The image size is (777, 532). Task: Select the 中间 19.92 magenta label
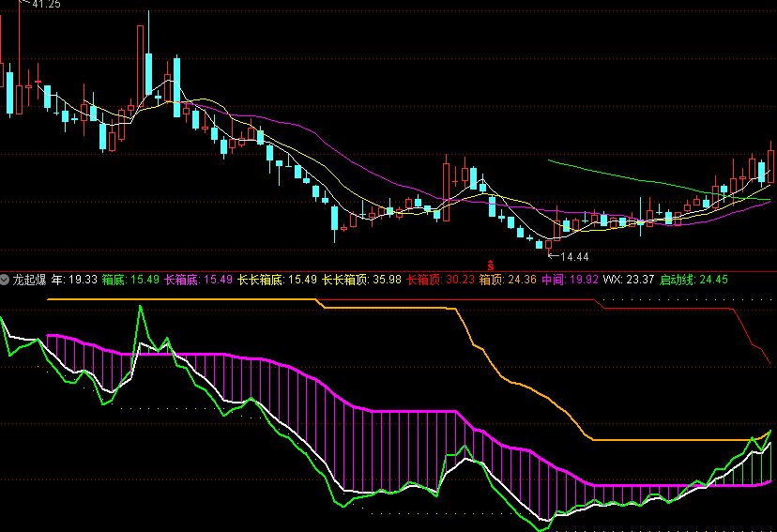click(x=569, y=280)
